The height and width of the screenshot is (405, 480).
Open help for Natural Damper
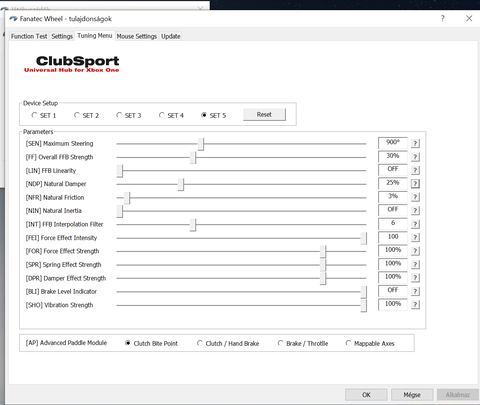415,184
